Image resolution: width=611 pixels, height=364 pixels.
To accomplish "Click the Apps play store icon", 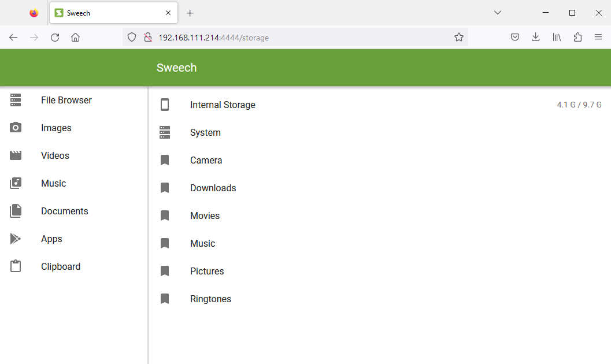I will point(16,238).
